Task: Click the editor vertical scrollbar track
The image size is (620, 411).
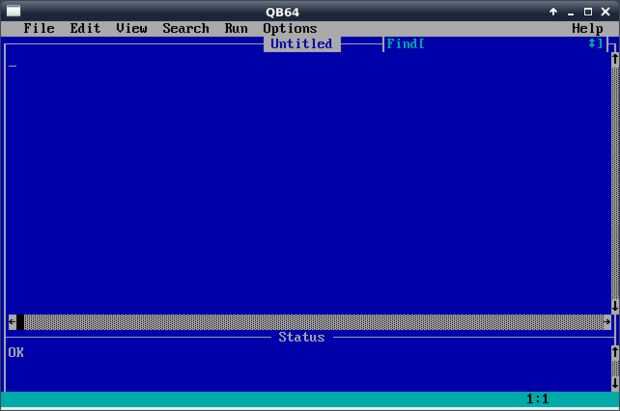Action: point(615,183)
